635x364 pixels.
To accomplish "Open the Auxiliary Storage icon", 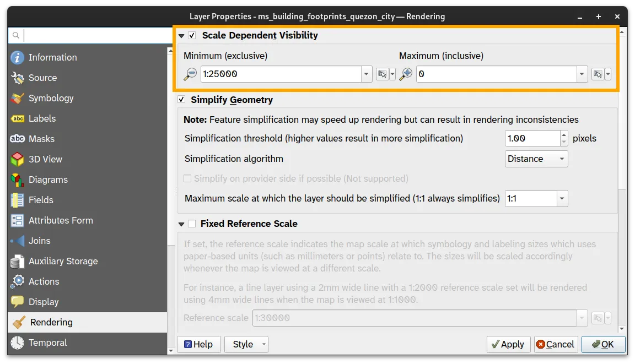I will [x=18, y=261].
